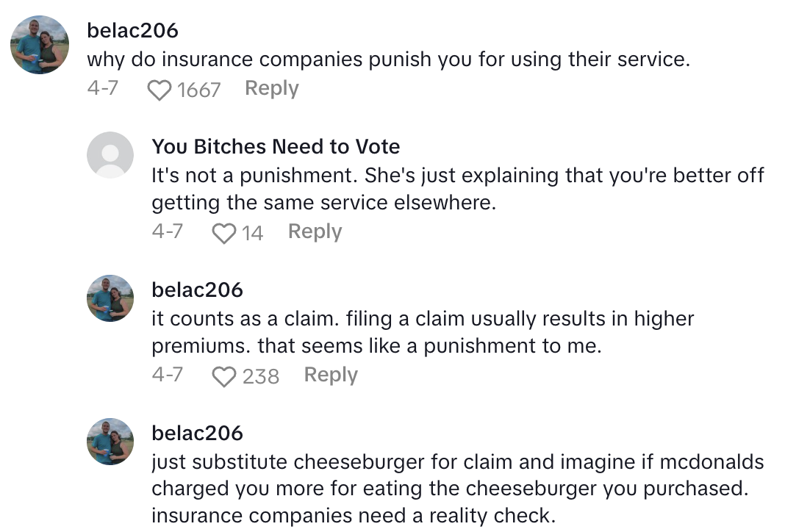Open belac206's avatar on the top comment
The image size is (785, 532).
[x=40, y=45]
